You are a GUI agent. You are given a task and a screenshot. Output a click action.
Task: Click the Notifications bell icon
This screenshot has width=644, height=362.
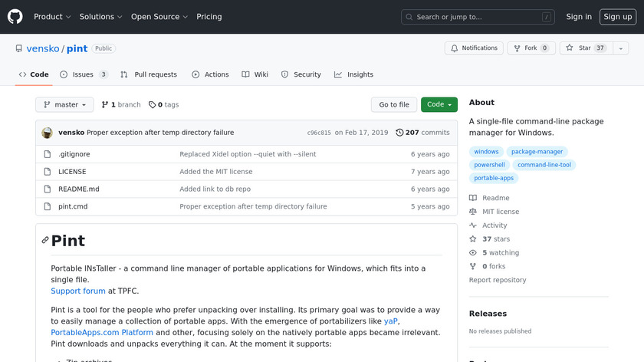[454, 48]
